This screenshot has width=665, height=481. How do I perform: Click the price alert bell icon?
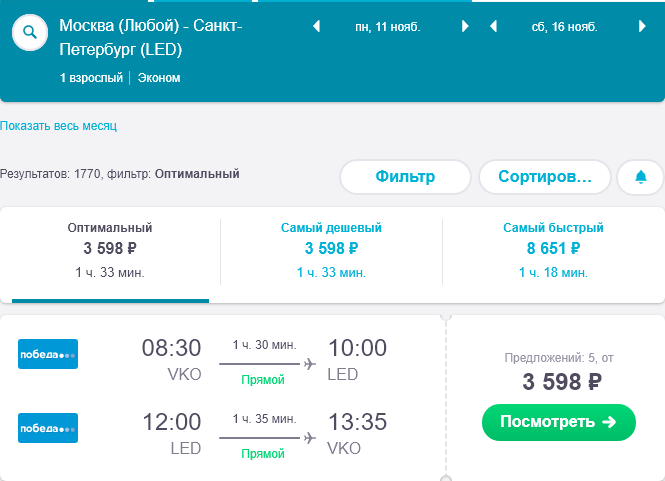tap(640, 177)
